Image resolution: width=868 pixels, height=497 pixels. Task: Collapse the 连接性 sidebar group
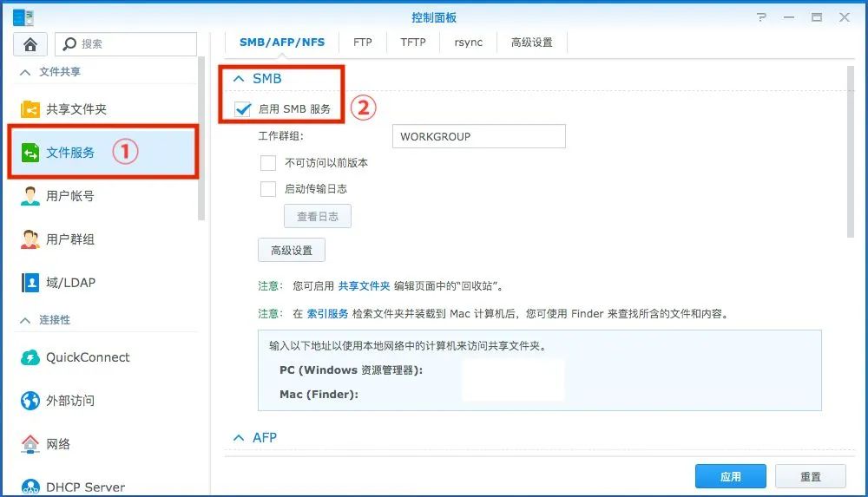(x=25, y=320)
